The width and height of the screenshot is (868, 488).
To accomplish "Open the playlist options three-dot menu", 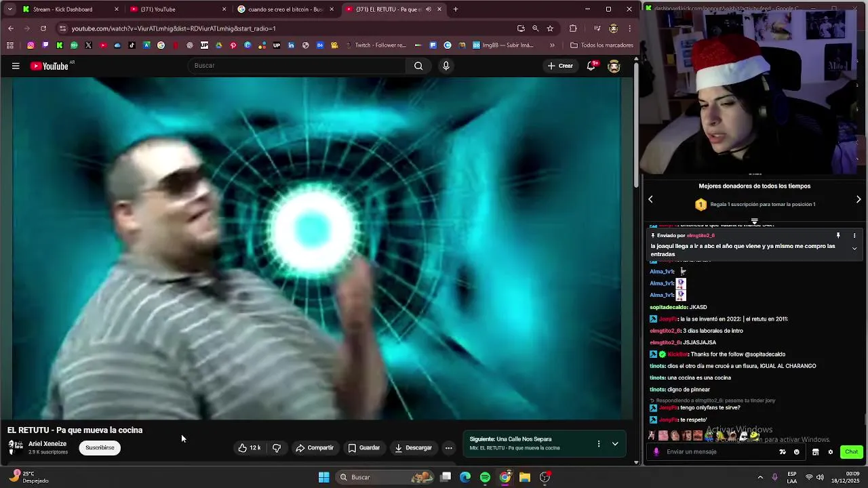I will coord(598,443).
